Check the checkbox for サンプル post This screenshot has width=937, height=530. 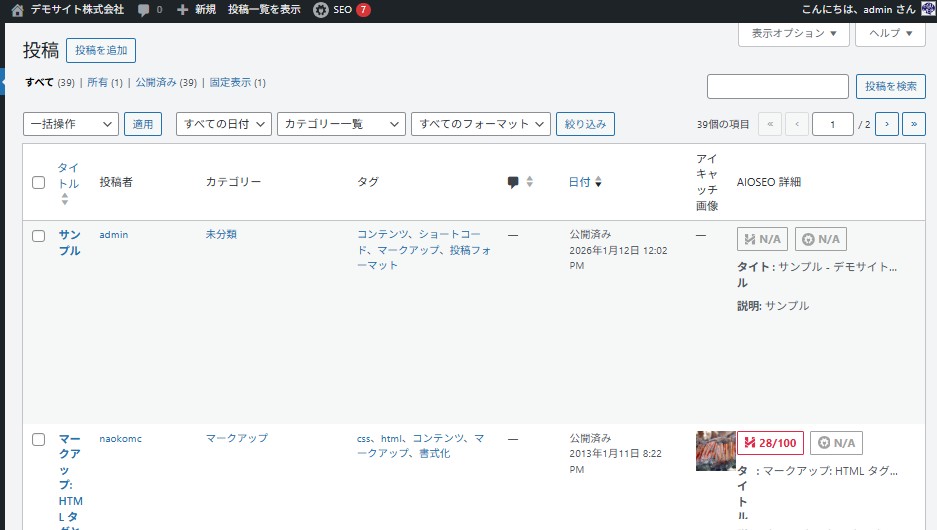pos(39,236)
